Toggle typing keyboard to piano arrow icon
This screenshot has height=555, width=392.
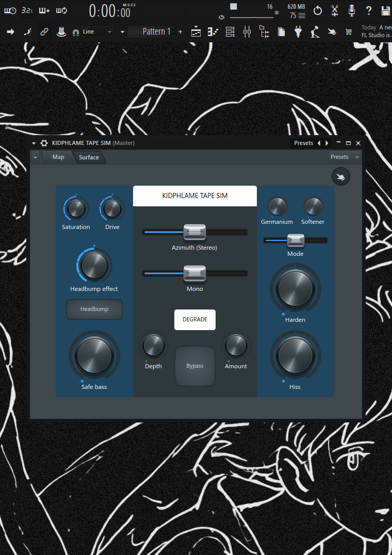click(x=10, y=32)
